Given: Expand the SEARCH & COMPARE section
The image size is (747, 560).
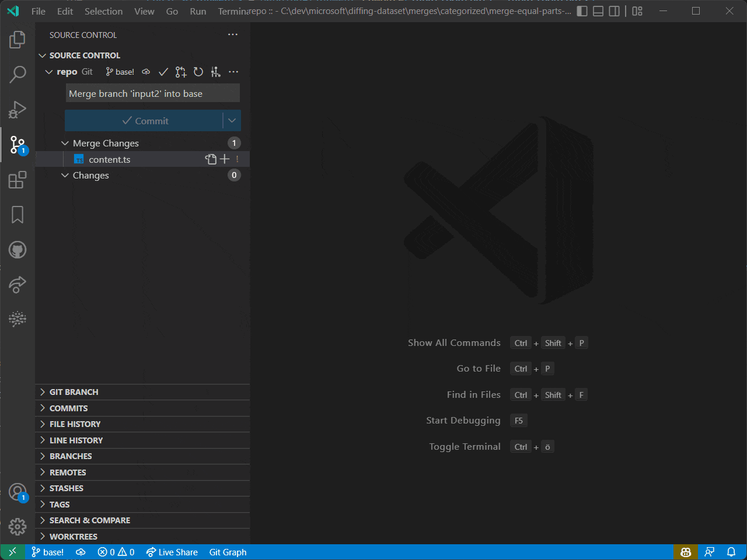Looking at the screenshot, I should tap(142, 520).
